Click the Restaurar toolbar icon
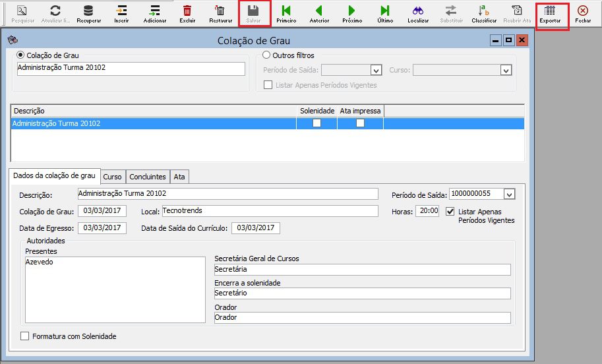 point(220,11)
